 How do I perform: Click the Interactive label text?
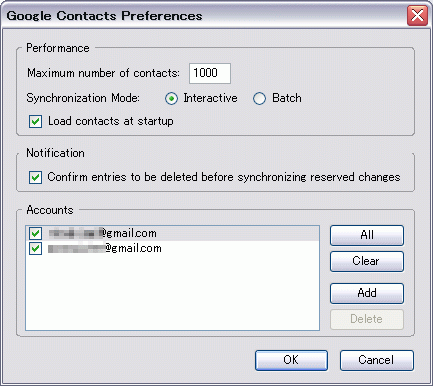pyautogui.click(x=210, y=98)
